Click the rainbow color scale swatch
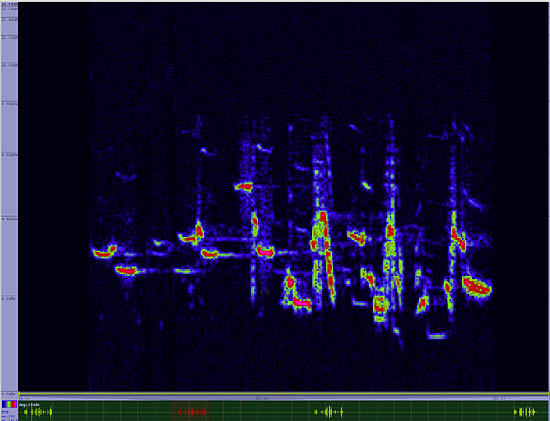The width and height of the screenshot is (550, 421). click(9, 404)
